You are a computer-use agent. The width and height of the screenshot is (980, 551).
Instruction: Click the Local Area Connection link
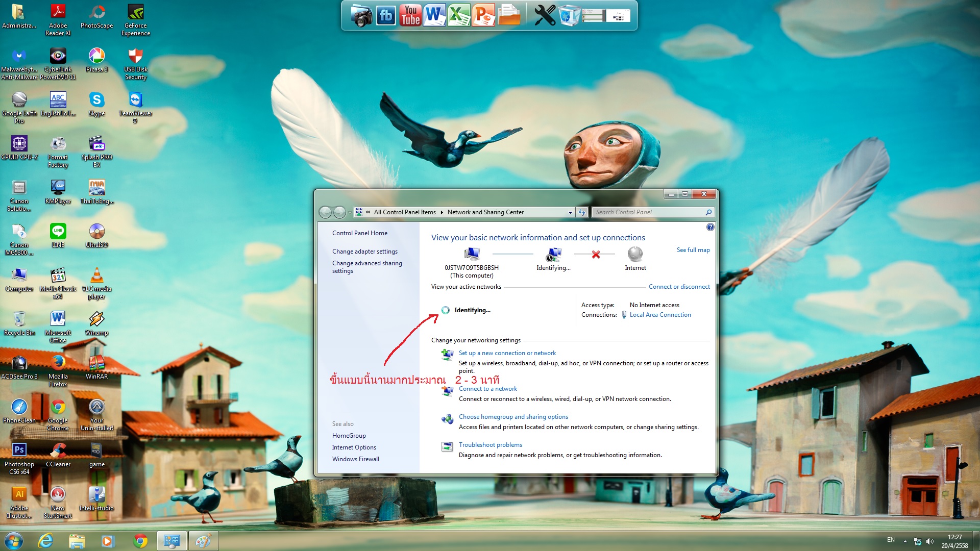pos(660,315)
